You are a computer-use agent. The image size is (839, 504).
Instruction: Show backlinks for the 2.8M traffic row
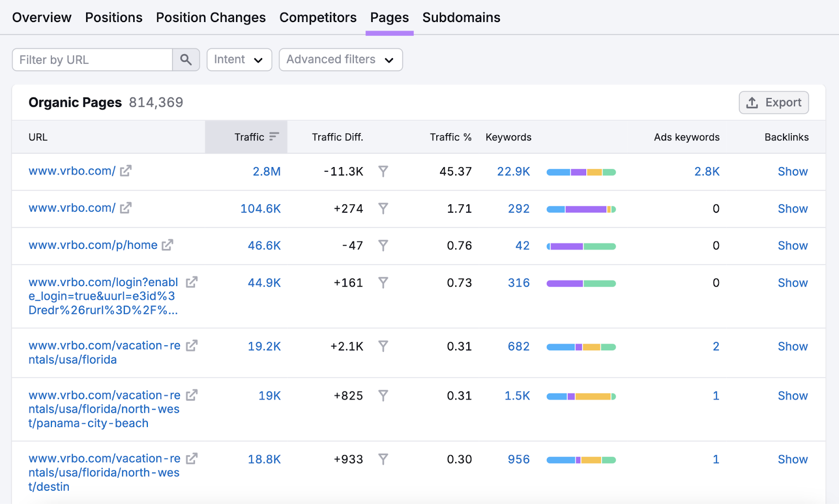(x=793, y=171)
